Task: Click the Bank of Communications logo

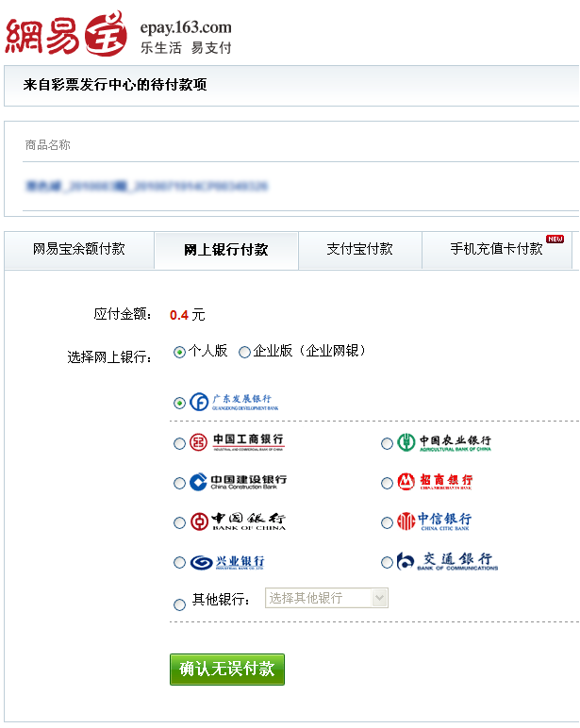Action: click(446, 562)
